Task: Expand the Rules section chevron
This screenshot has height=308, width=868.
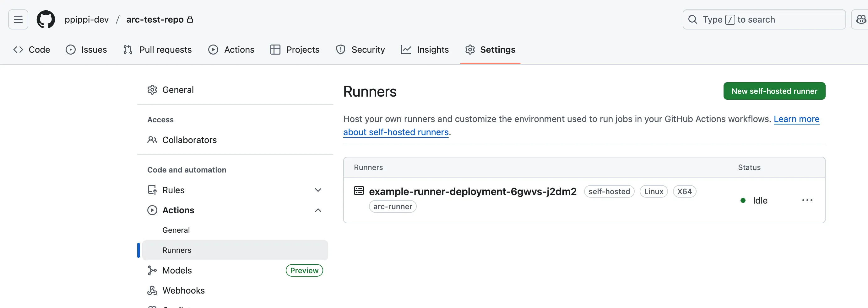Action: (x=318, y=190)
